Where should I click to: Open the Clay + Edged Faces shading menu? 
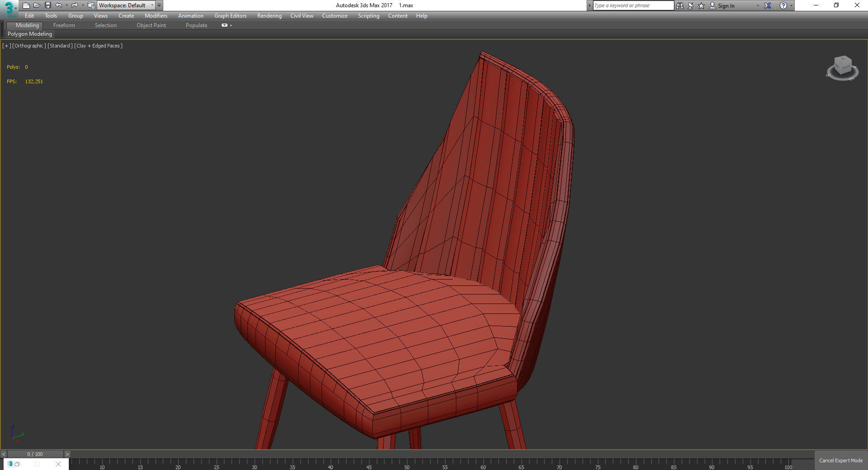[99, 46]
